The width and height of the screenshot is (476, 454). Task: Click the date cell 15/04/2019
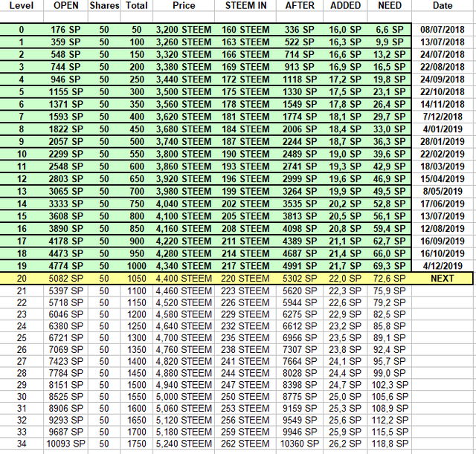point(443,179)
